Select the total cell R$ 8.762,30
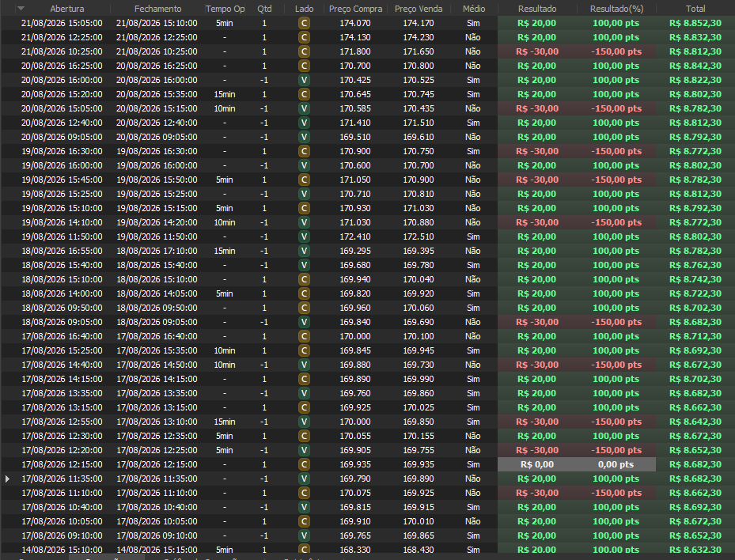Screen dimensions: 735x560 (x=695, y=265)
